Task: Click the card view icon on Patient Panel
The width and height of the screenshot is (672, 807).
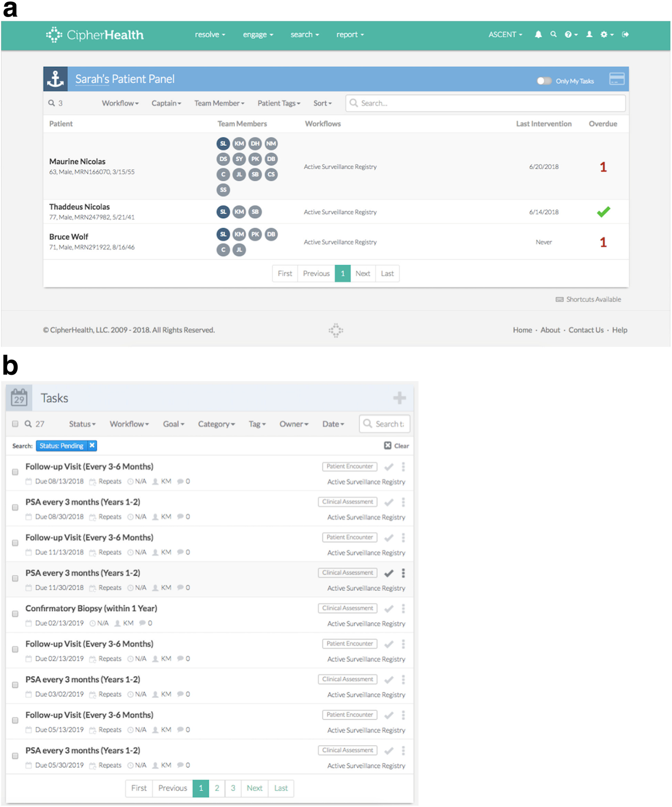Action: (x=617, y=79)
